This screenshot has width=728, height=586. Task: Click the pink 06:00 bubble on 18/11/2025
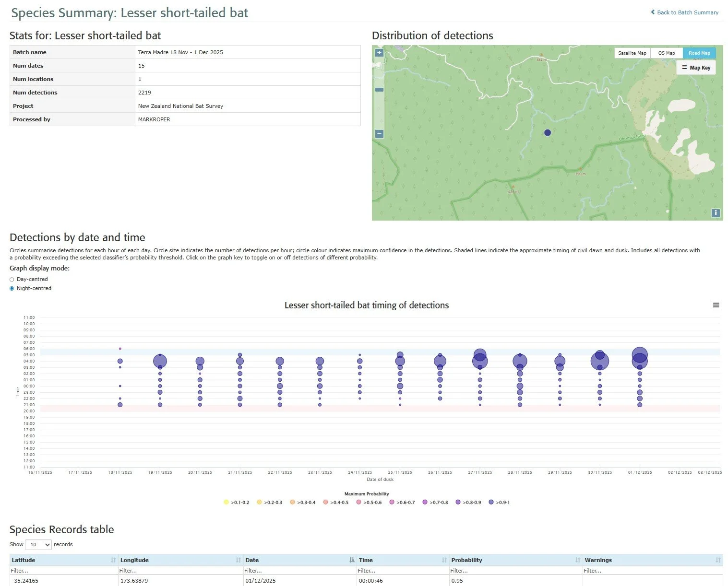[x=120, y=349]
